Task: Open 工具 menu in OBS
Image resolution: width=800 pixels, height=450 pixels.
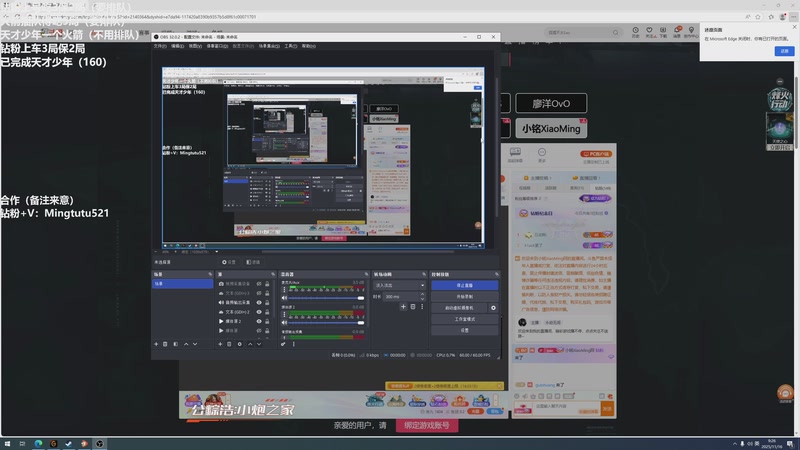Action: tap(290, 46)
